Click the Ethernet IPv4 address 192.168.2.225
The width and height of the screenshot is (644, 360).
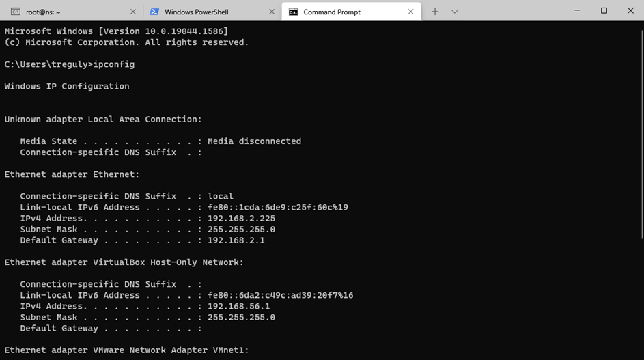click(241, 219)
